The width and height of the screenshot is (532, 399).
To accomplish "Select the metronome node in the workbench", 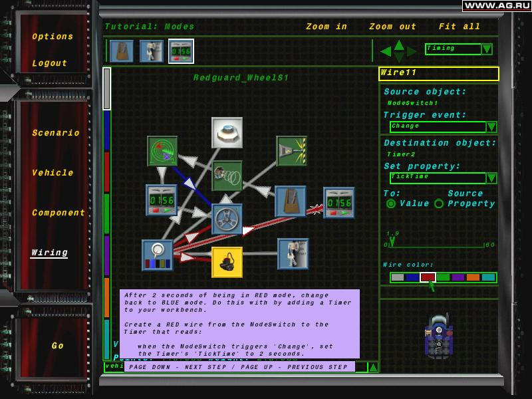I will (x=291, y=201).
